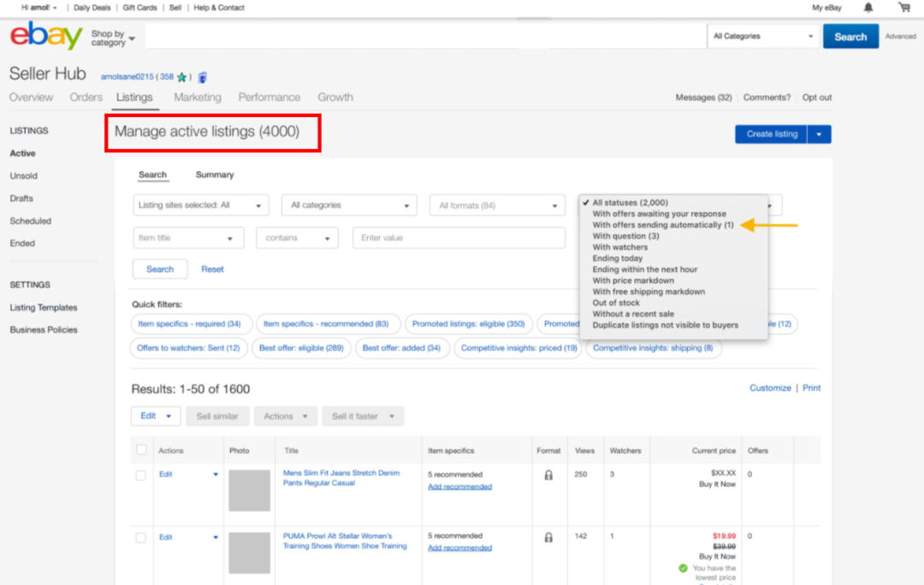924x585 pixels.
Task: Toggle the select-all listings checkbox
Action: tap(141, 450)
